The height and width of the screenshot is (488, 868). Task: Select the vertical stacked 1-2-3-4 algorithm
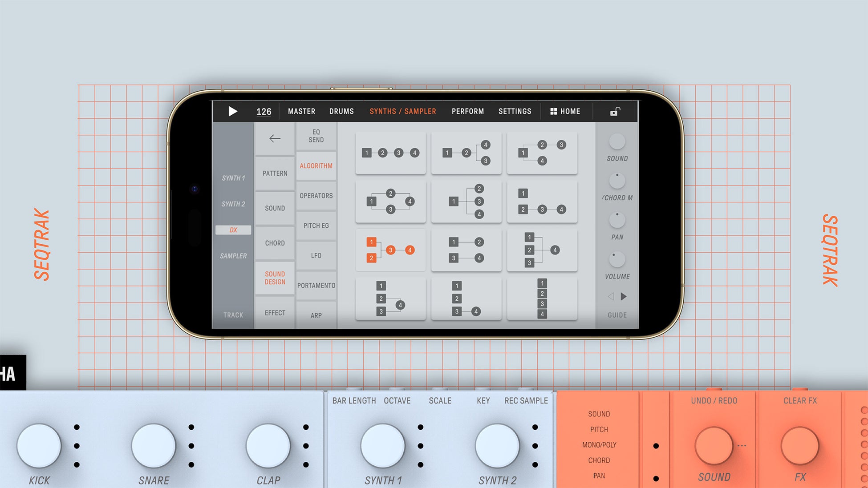pos(542,298)
